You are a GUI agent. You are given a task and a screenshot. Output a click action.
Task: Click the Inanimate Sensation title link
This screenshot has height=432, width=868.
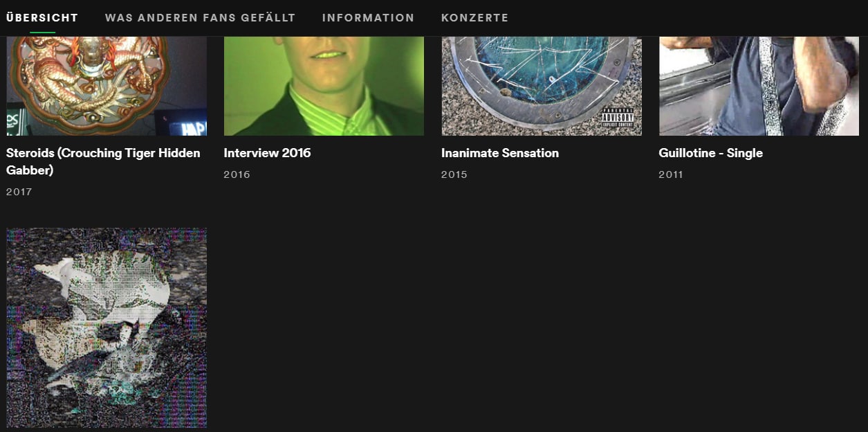click(500, 153)
